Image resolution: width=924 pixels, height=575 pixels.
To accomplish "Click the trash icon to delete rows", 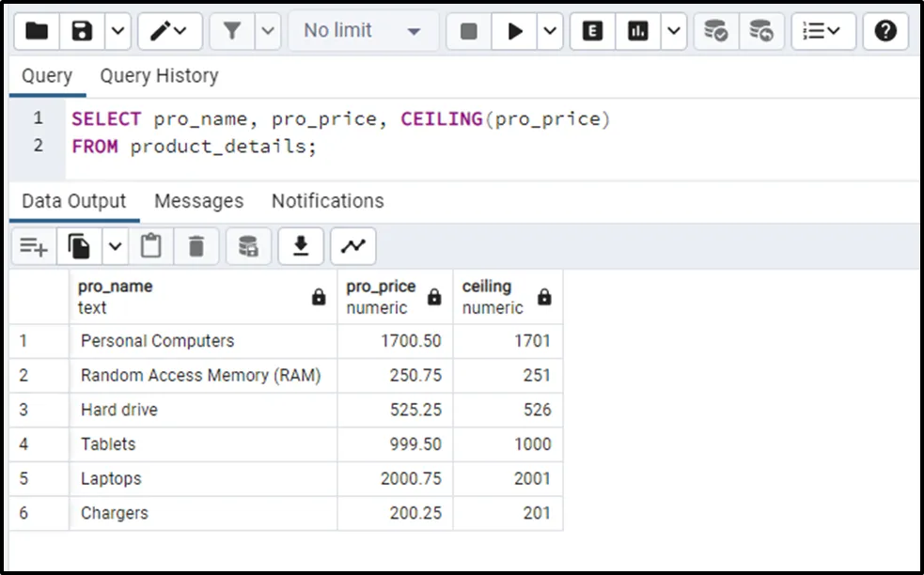I will click(196, 246).
